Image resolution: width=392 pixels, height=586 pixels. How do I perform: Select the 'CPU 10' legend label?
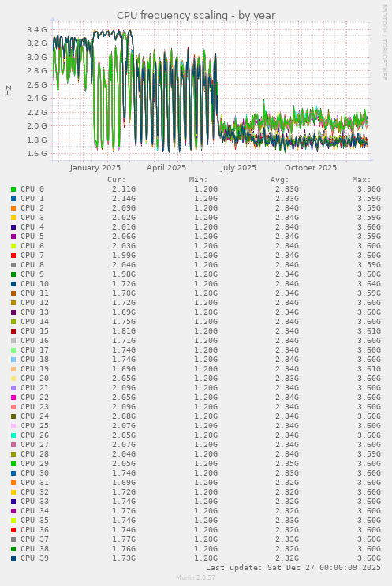click(x=35, y=284)
